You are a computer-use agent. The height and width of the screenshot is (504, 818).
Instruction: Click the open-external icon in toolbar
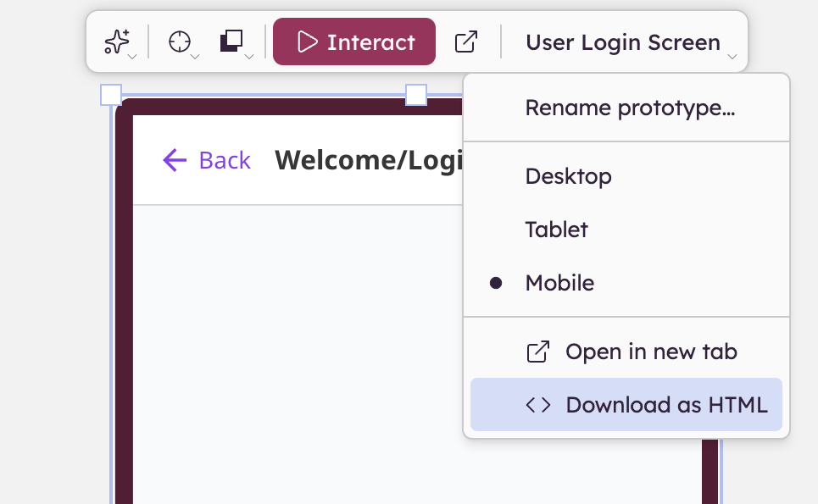pos(466,42)
